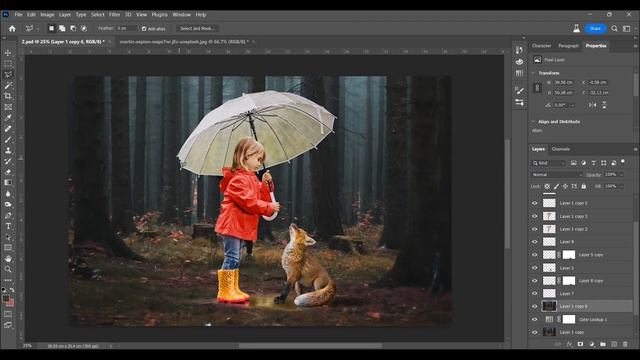Select the Blur tool

[8, 193]
